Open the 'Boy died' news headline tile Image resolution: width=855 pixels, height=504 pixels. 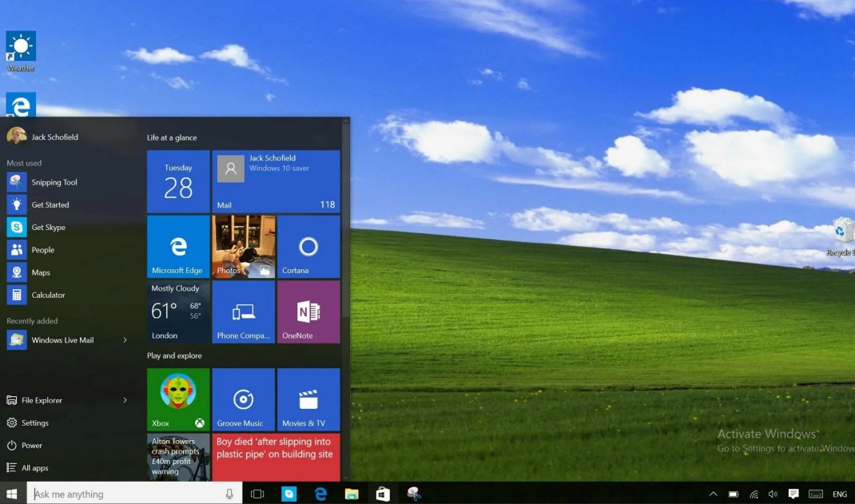pyautogui.click(x=276, y=457)
